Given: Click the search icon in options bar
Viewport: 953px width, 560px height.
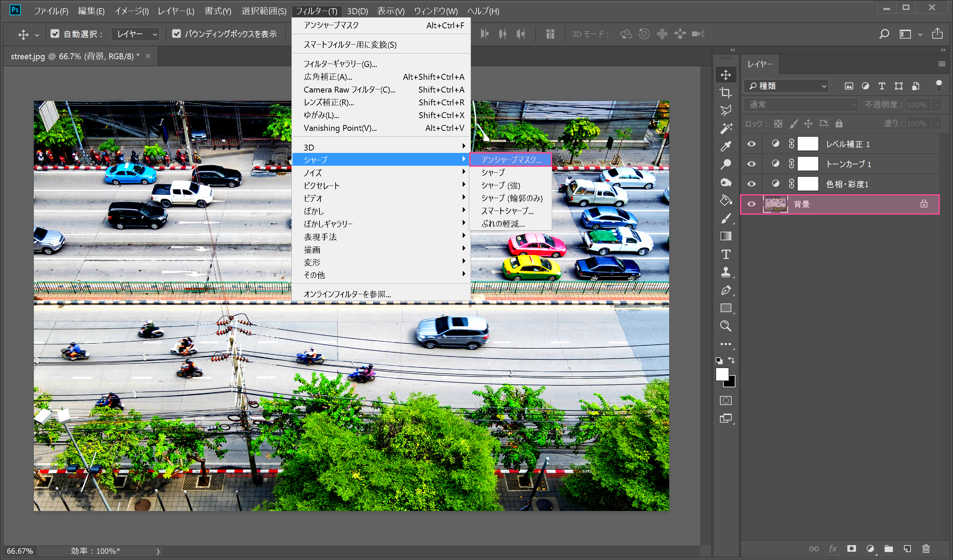Looking at the screenshot, I should (x=884, y=34).
